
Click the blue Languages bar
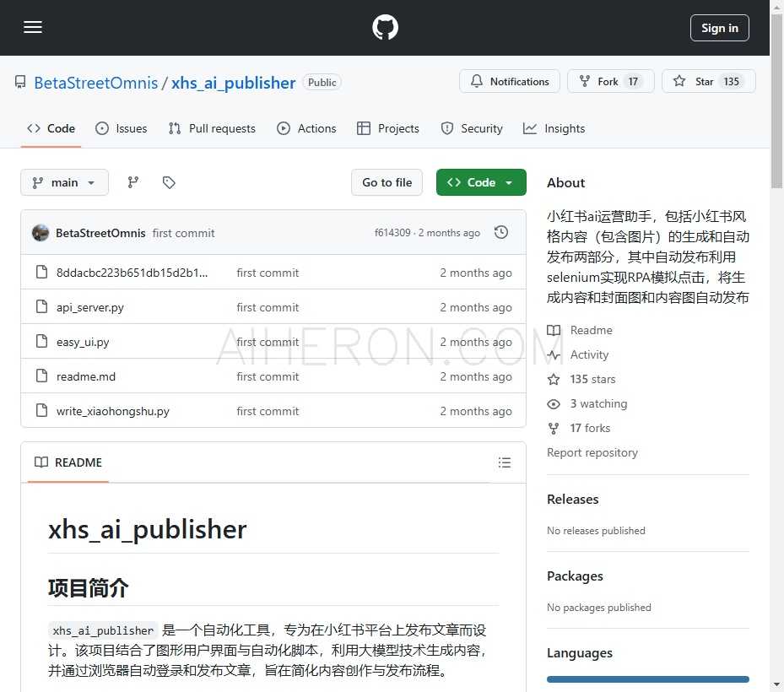point(647,679)
